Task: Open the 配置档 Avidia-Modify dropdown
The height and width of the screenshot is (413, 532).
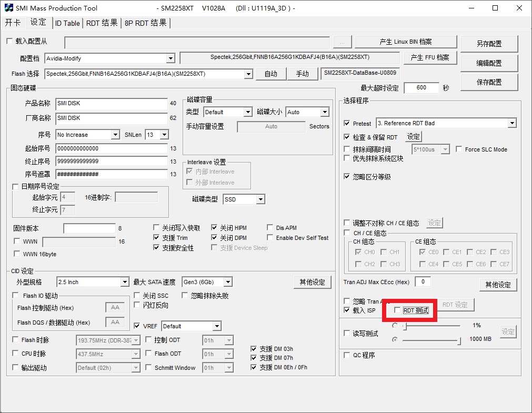Action: (170, 58)
